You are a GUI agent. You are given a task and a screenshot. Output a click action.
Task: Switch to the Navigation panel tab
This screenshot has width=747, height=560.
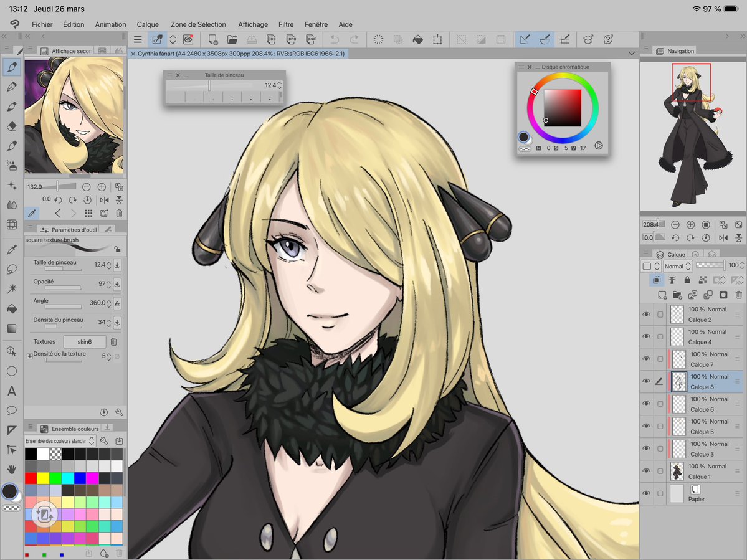675,51
